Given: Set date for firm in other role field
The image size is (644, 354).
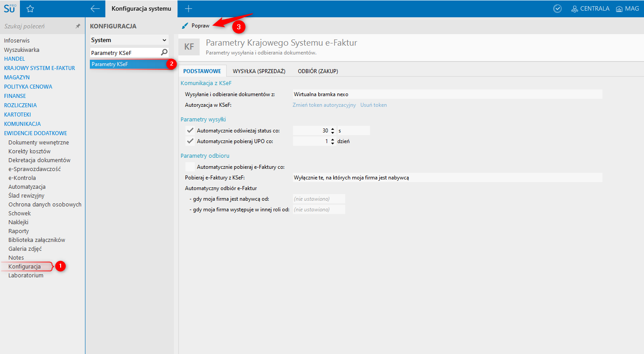Looking at the screenshot, I should point(319,210).
